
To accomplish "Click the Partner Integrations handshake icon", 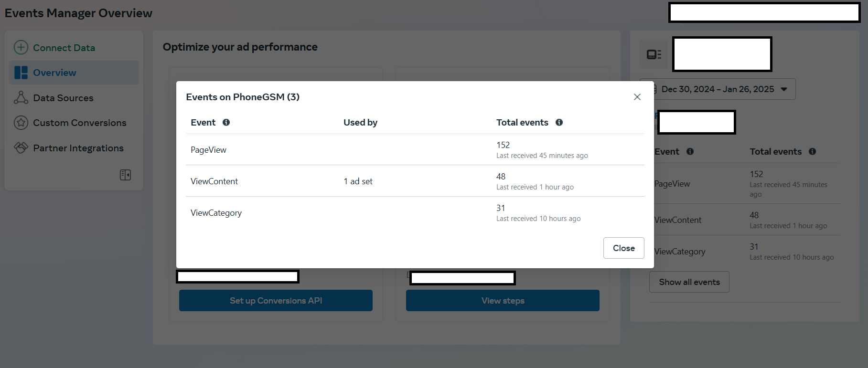I will (x=21, y=148).
